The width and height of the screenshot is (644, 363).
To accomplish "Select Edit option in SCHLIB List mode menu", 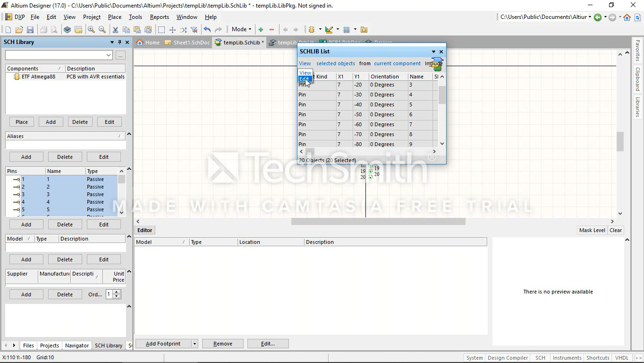I will point(304,79).
